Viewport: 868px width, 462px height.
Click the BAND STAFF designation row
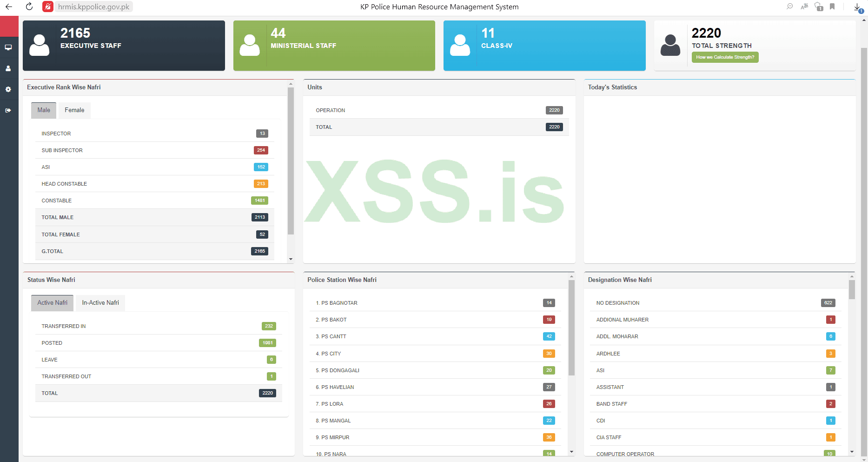[x=716, y=404]
